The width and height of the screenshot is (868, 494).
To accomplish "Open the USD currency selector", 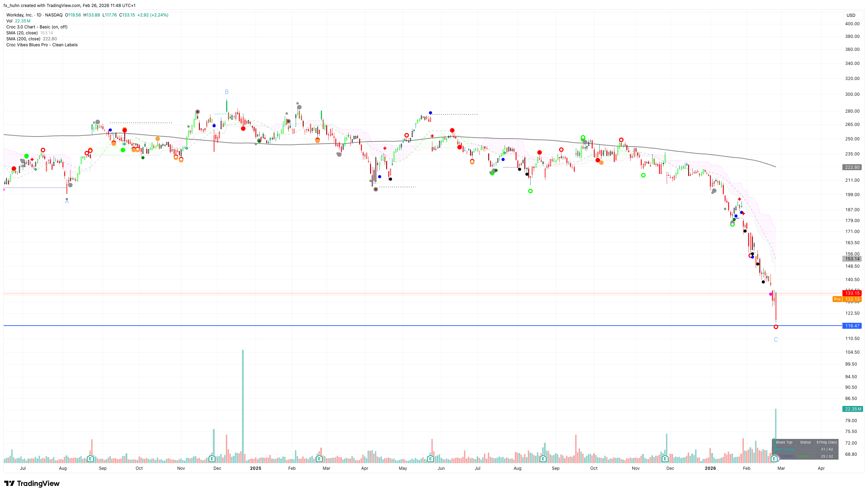I will pos(851,15).
